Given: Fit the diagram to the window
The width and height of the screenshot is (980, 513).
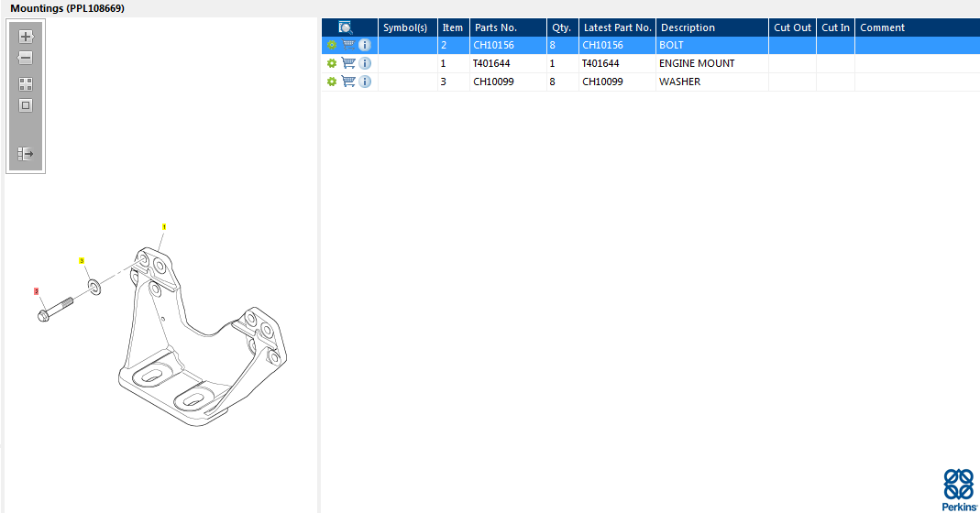Looking at the screenshot, I should (x=26, y=105).
